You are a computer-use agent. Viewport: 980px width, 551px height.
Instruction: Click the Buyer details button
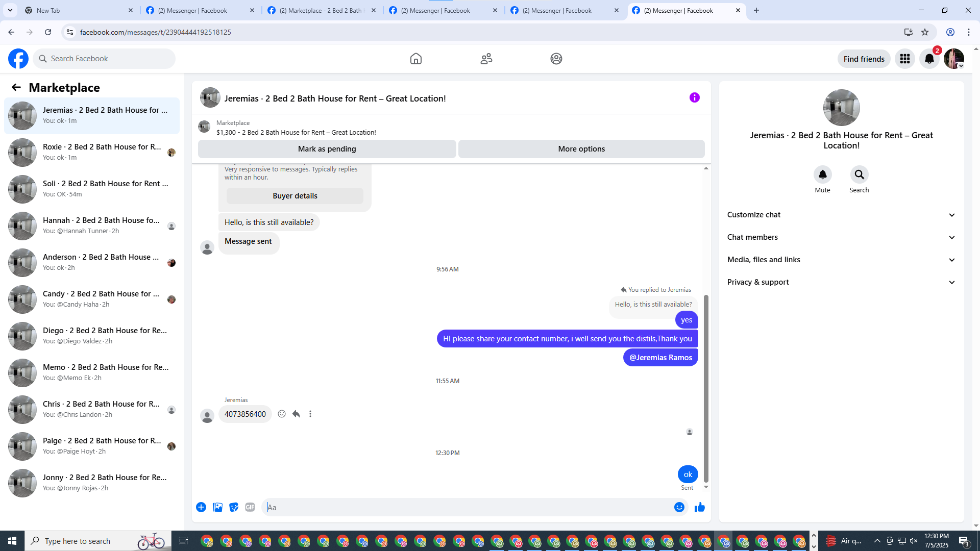[x=295, y=196]
